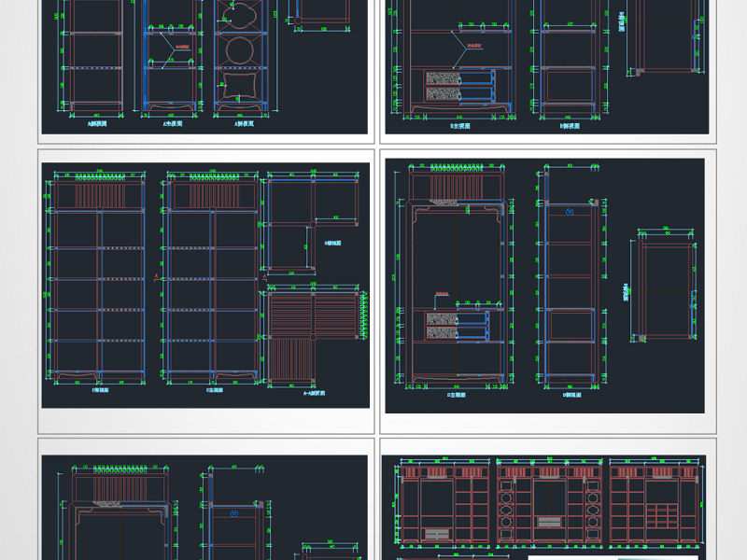Select the A-A section view label
747x560 pixels.
point(315,393)
